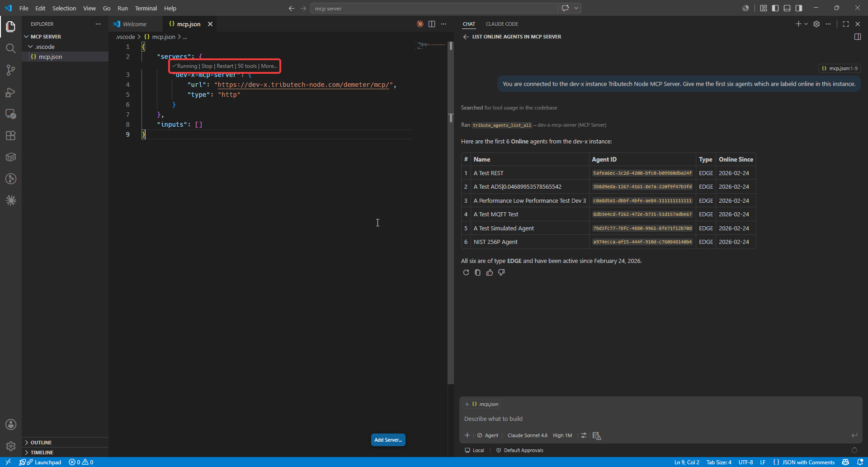Open chat settings gear icon
This screenshot has width=868, height=467.
[x=816, y=24]
